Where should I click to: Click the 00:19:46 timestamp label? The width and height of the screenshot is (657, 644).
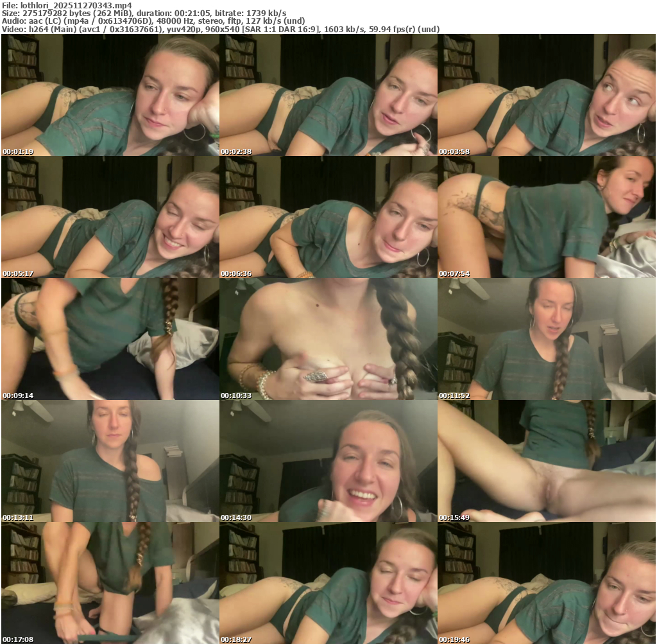tap(454, 640)
